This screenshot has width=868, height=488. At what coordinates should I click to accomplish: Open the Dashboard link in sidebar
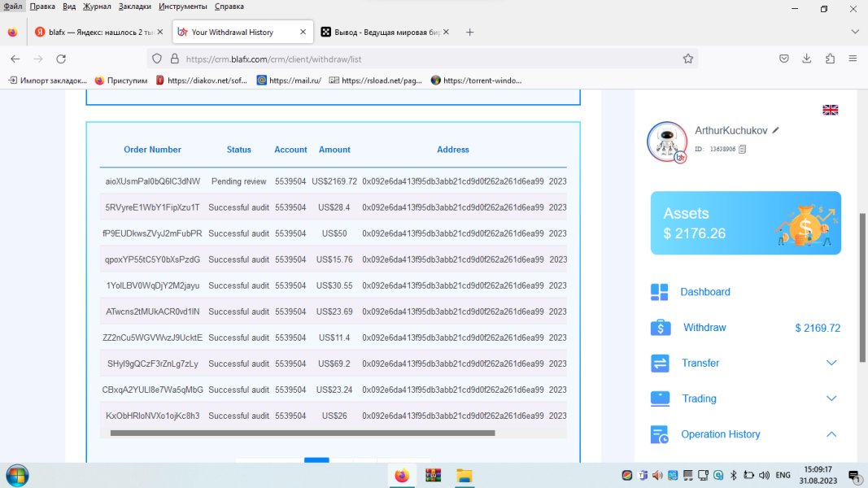(x=704, y=292)
